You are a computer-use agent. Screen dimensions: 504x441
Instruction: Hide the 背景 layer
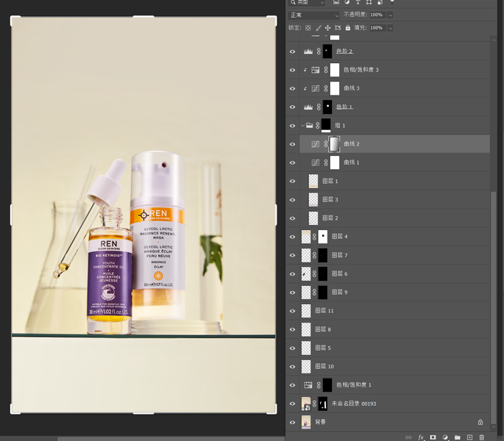coord(292,422)
